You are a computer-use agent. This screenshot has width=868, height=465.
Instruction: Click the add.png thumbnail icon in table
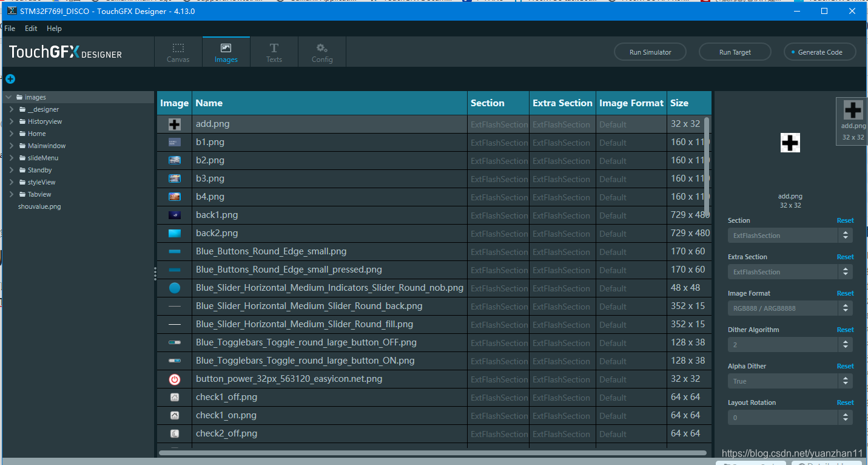click(x=175, y=124)
